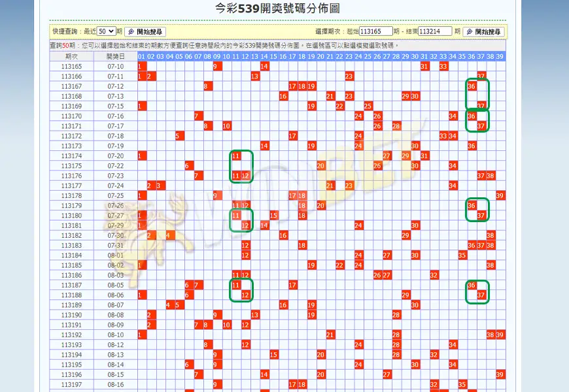Click the 結束 period field showing 113214
The height and width of the screenshot is (392, 569).
click(x=434, y=31)
